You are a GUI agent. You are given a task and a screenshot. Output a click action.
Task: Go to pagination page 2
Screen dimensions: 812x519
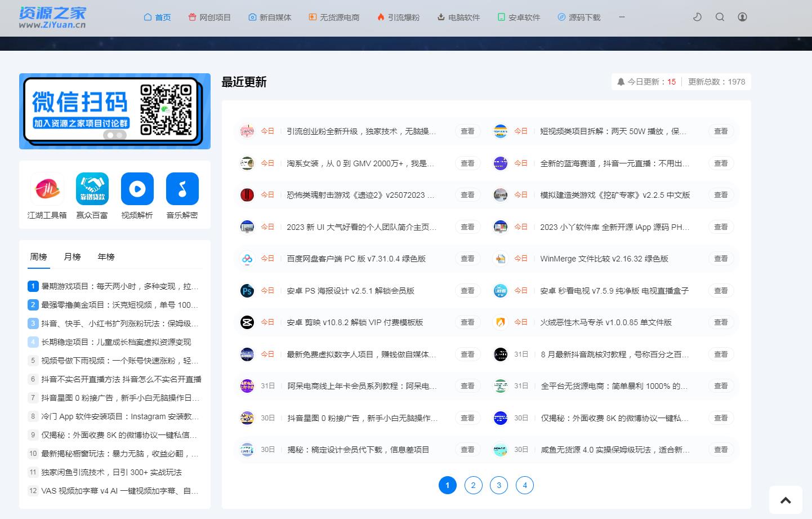474,485
